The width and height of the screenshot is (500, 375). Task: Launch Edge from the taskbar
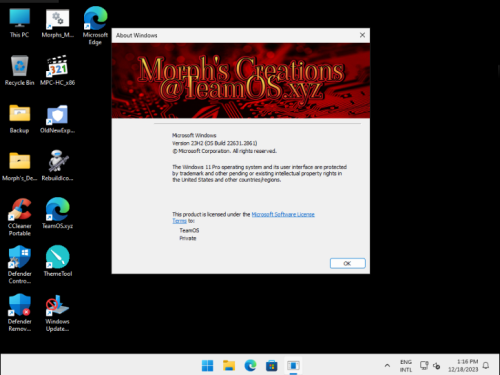point(250,366)
